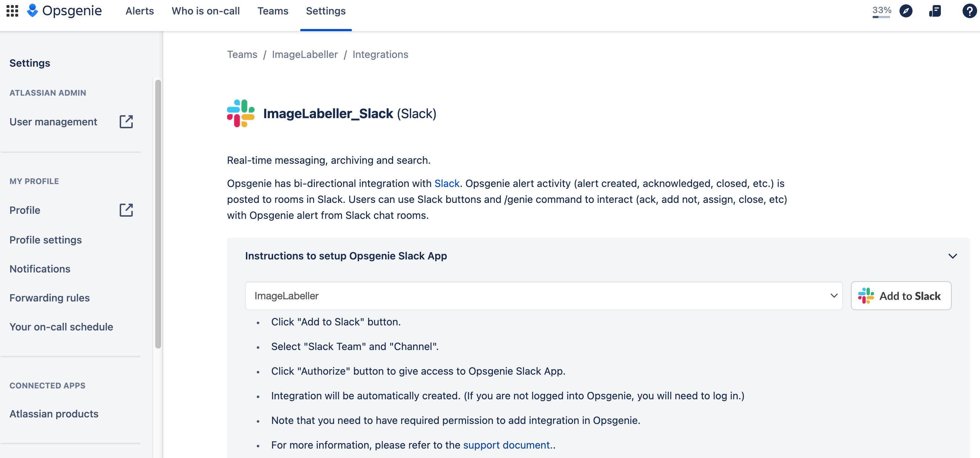Click the Settings navigation icon

tap(326, 11)
